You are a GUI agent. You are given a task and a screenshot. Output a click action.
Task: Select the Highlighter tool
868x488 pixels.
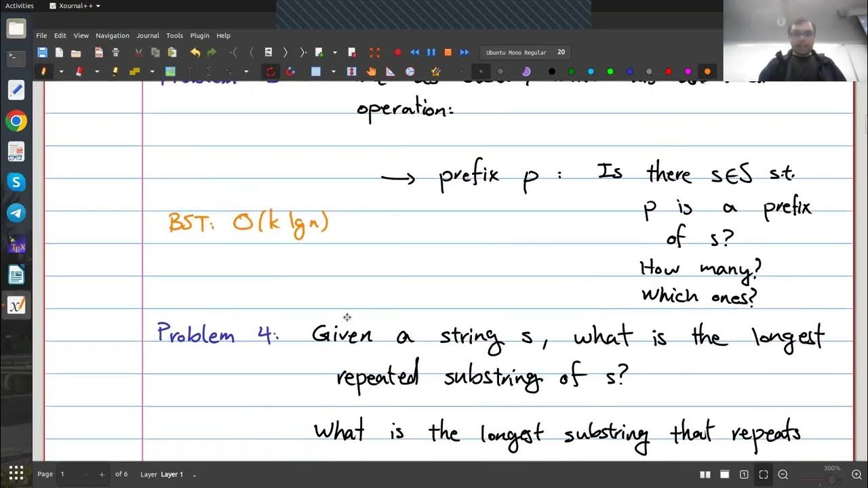pyautogui.click(x=115, y=71)
